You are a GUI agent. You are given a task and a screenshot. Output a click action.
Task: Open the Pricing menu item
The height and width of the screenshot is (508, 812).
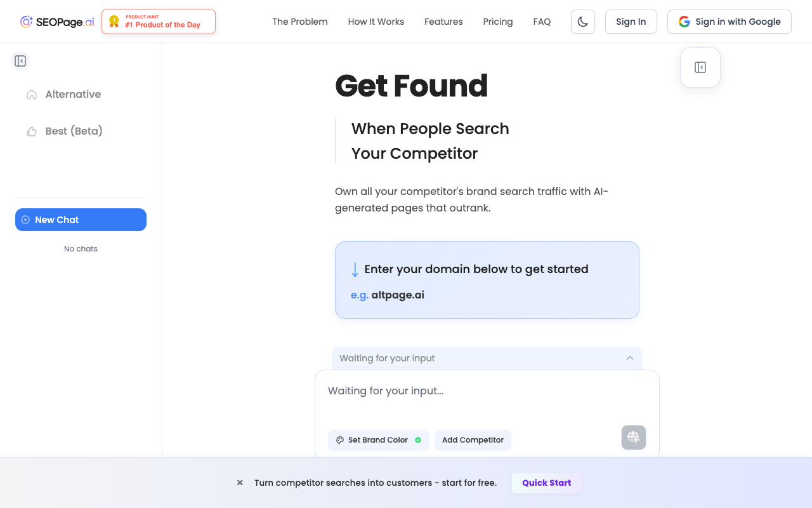click(498, 21)
